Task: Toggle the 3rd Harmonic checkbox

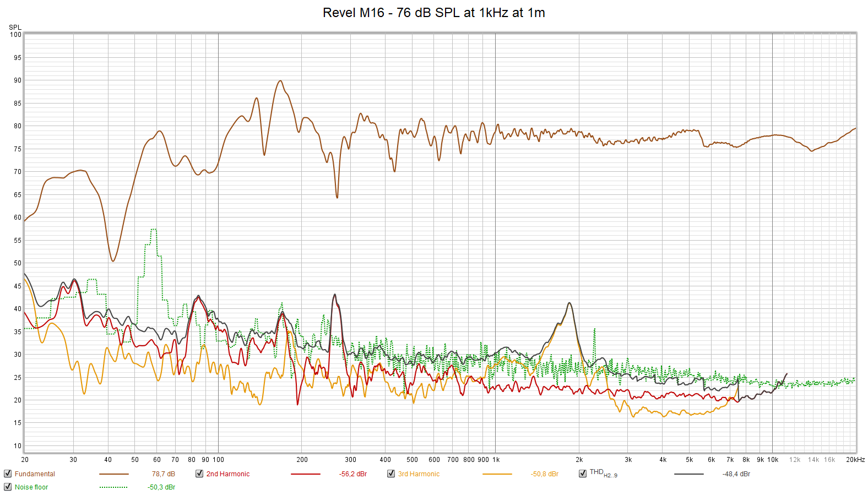Action: pos(391,474)
